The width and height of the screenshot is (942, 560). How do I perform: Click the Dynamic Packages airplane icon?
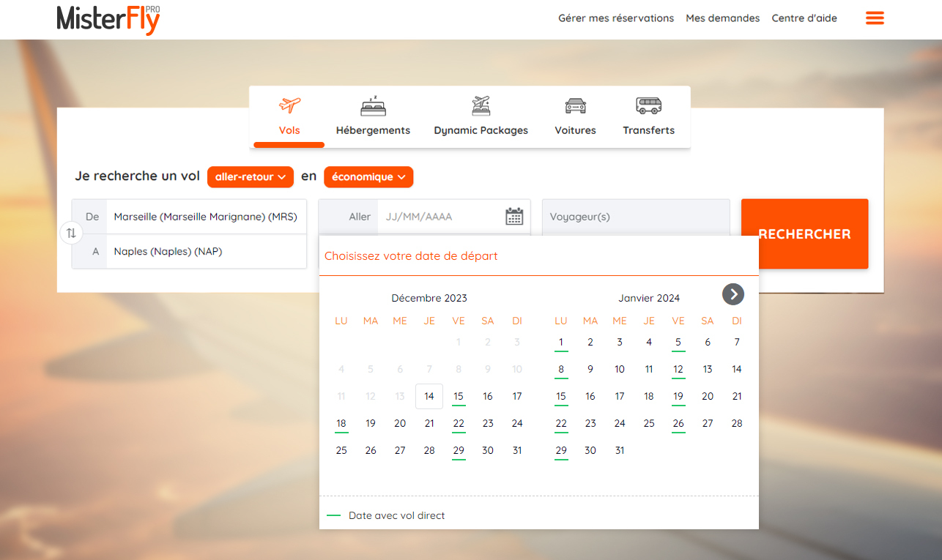pos(481,105)
